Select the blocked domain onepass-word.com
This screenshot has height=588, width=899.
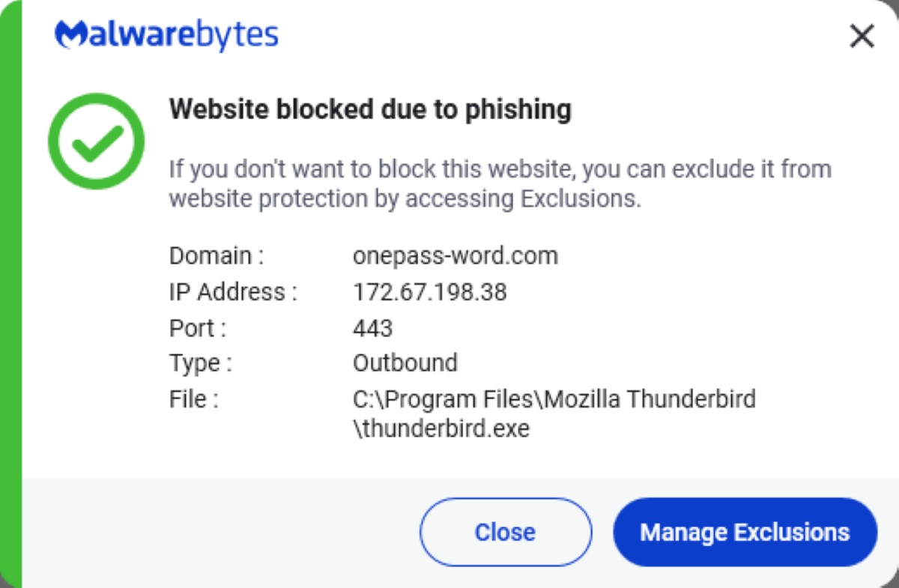(x=455, y=256)
